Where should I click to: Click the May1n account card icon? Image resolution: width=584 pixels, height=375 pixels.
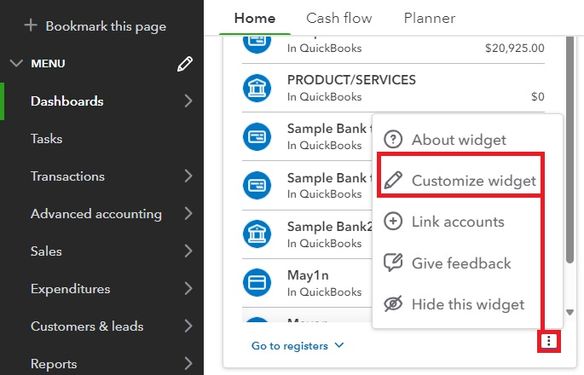click(257, 283)
